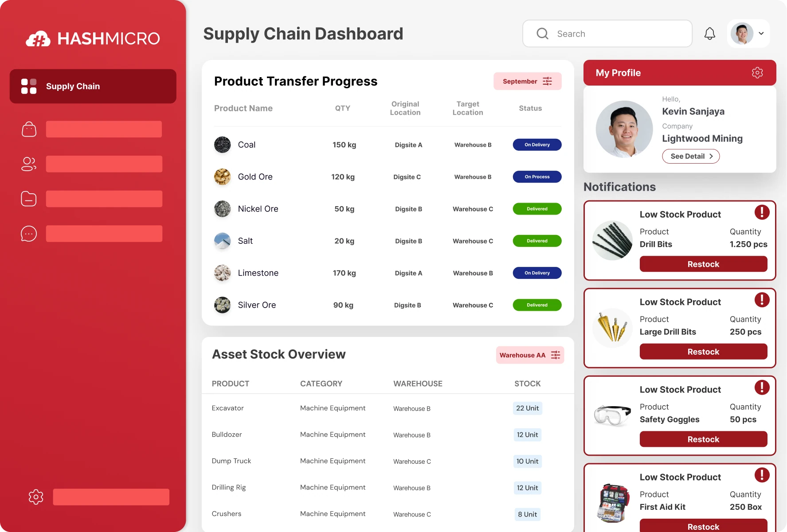Select Supply Chain menu item

(x=93, y=86)
